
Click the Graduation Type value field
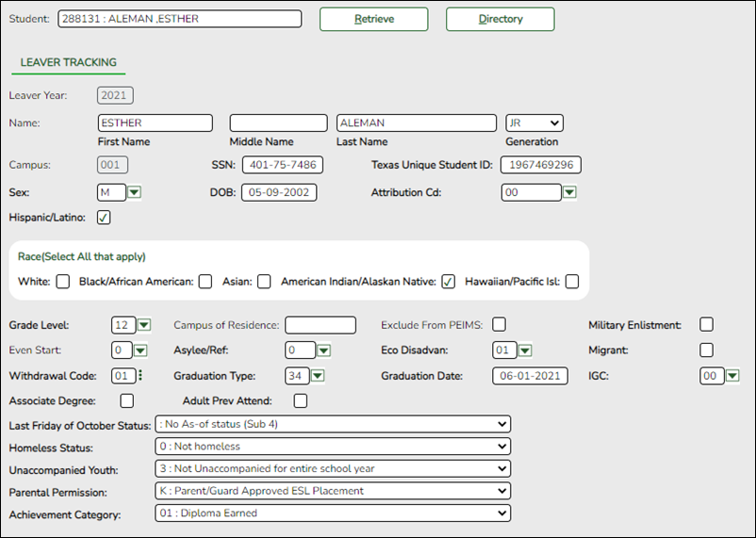[297, 376]
